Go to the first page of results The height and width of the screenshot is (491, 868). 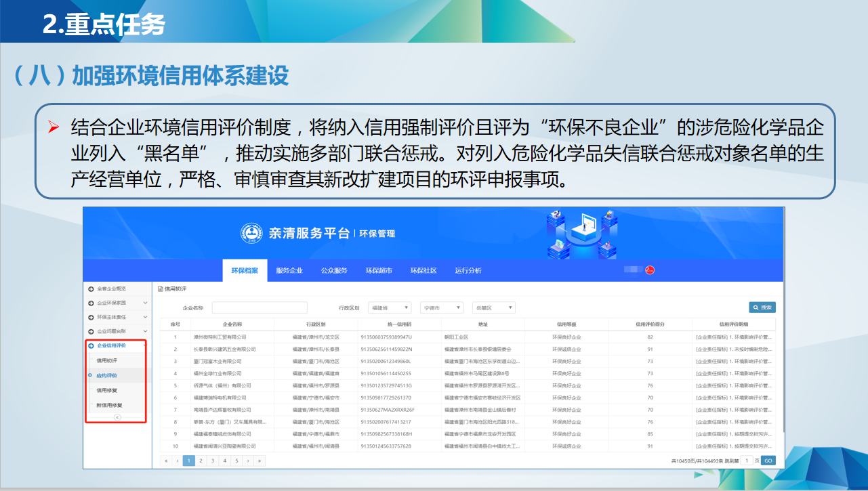pyautogui.click(x=166, y=461)
